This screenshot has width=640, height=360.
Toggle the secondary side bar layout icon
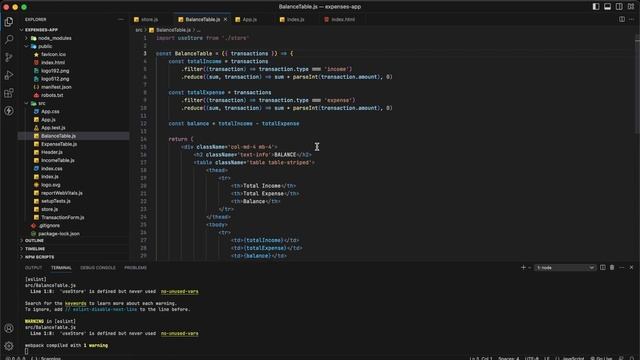pyautogui.click(x=619, y=7)
